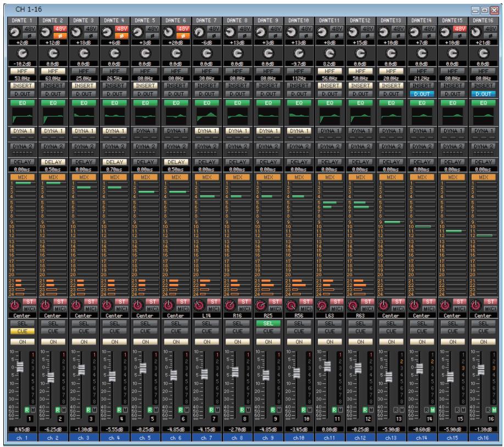Image resolution: width=504 pixels, height=447 pixels.
Task: Toggle the phase invert button on DANTE 4
Action: click(121, 36)
